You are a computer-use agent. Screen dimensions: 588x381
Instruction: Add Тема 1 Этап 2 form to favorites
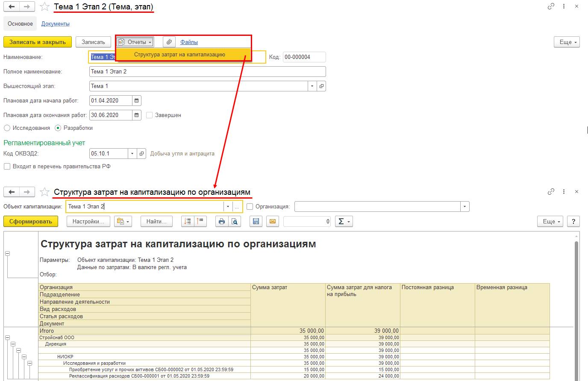(x=44, y=7)
